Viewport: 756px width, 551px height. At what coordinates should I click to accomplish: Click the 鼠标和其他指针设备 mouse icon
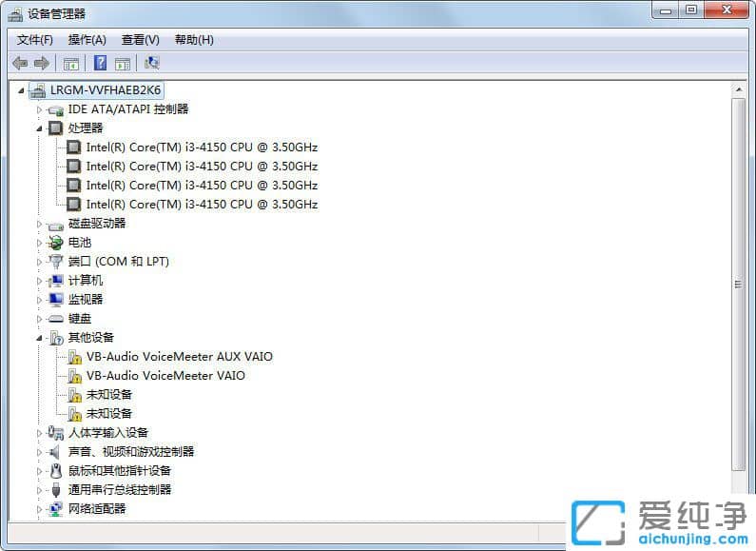(56, 471)
